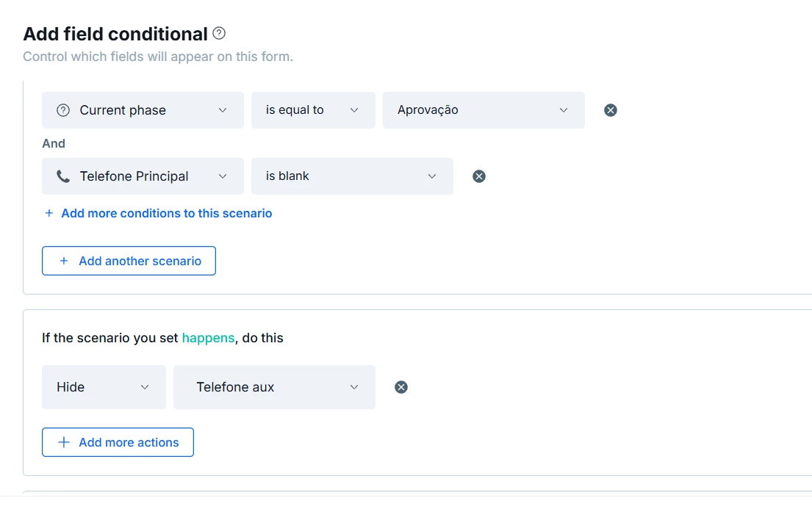This screenshot has width=812, height=512.
Task: Open the Current phase field dropdown
Action: pyautogui.click(x=143, y=110)
